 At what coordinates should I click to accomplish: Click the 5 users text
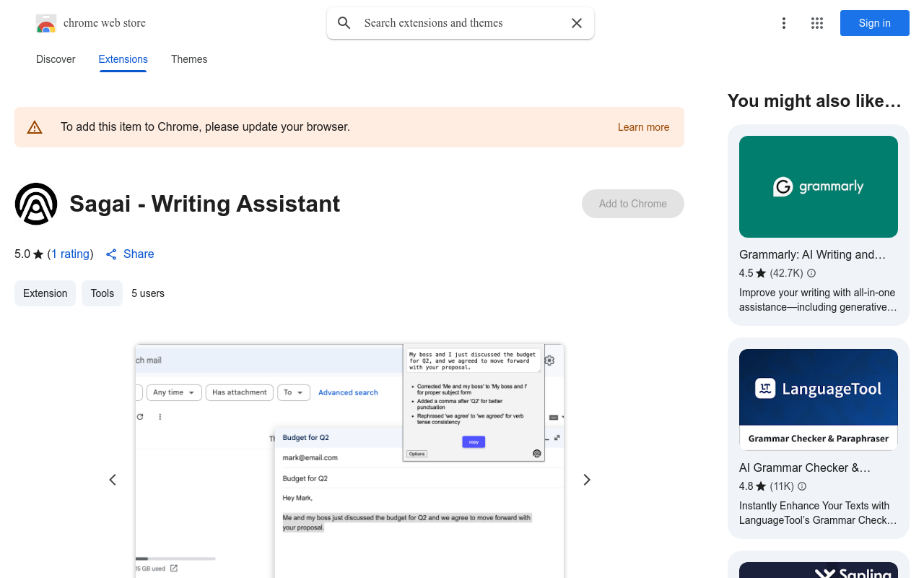pos(148,293)
